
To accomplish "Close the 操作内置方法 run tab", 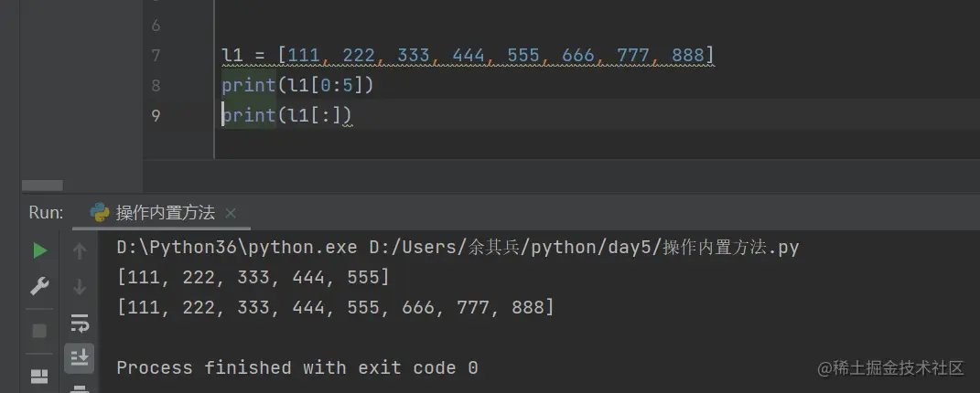I will coord(231,214).
